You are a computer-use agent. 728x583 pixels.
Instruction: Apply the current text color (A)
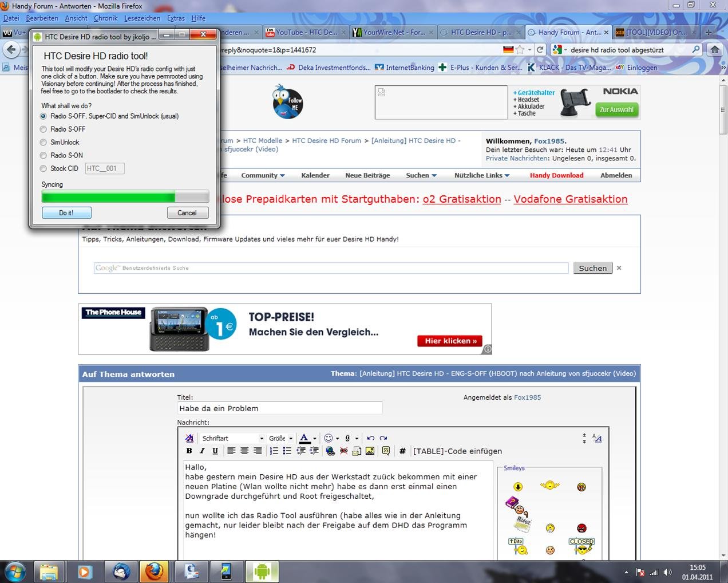pos(305,438)
